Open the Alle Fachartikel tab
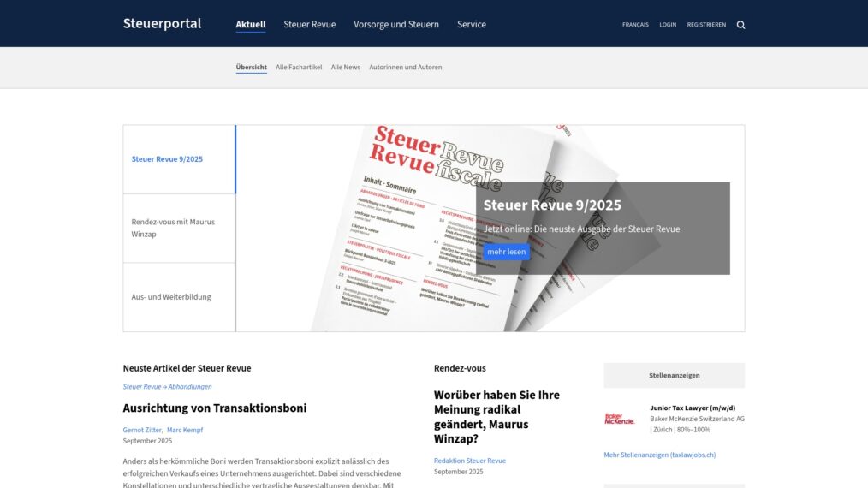Screen dimensions: 868x488 299,68
